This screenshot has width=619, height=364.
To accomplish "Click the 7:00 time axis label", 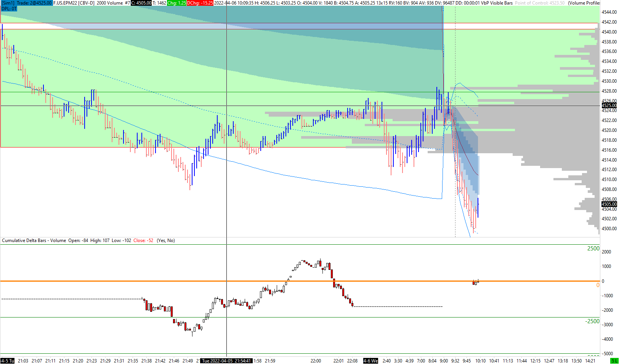I will pyautogui.click(x=421, y=361).
